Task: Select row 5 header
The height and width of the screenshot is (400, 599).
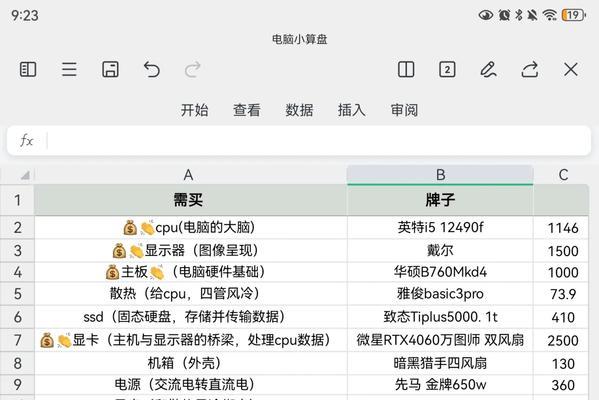Action: [17, 294]
